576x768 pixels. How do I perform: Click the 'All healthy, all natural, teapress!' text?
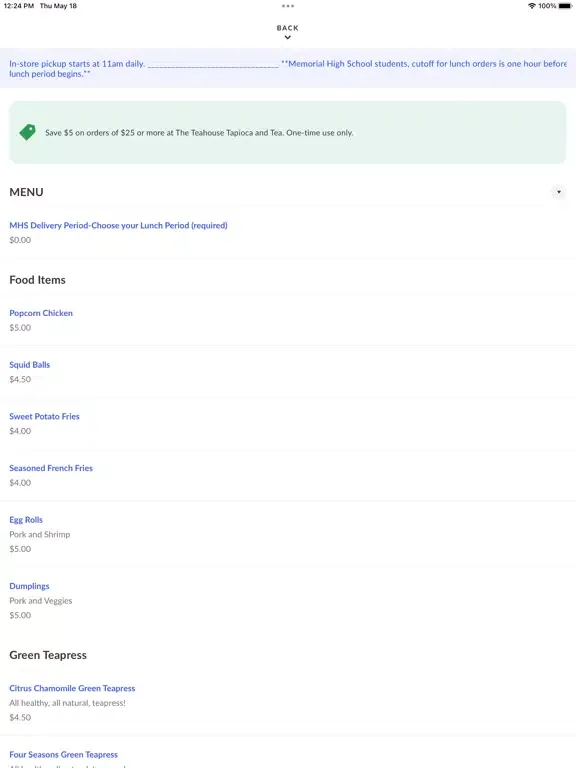pyautogui.click(x=68, y=703)
